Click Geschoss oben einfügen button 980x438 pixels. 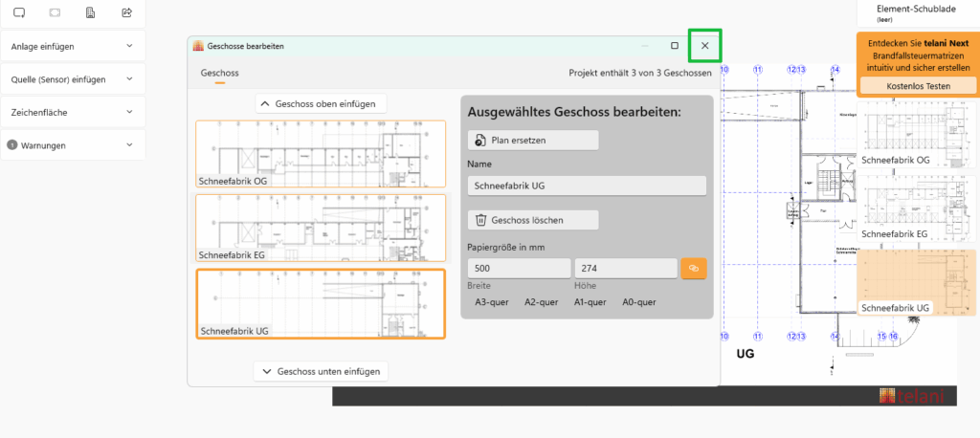321,103
